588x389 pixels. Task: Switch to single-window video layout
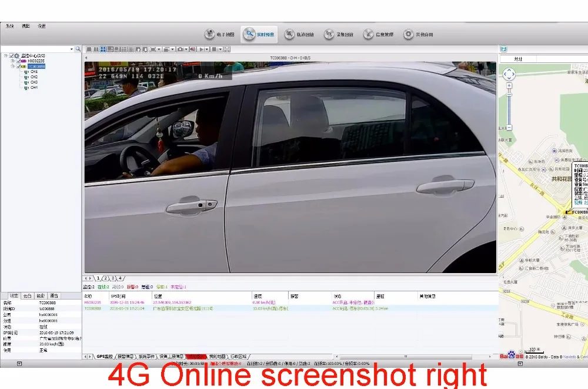pos(89,49)
